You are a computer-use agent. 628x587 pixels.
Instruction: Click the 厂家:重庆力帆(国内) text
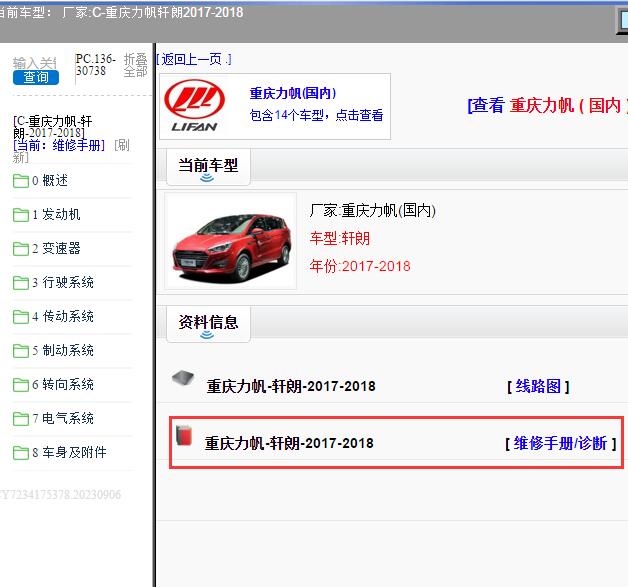pos(372,211)
